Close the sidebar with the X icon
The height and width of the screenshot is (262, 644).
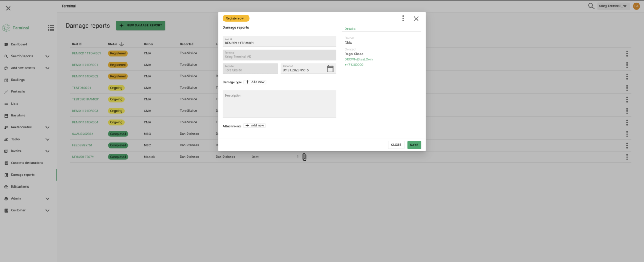(8, 8)
